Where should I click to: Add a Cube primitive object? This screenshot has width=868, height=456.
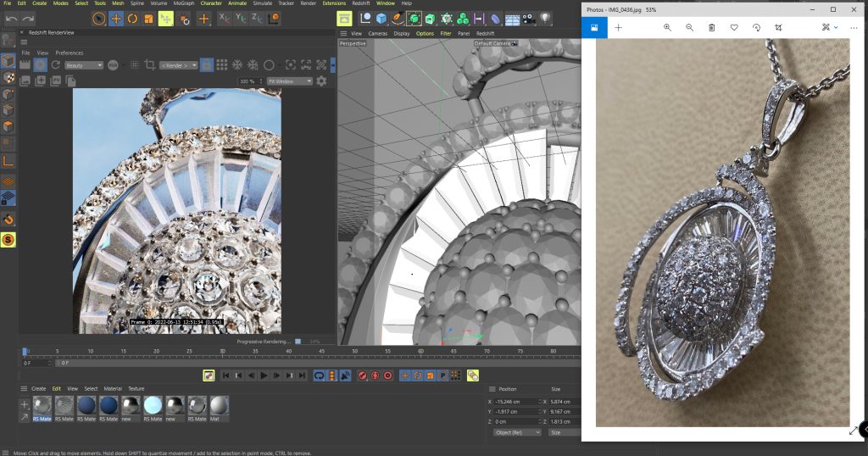coord(381,19)
